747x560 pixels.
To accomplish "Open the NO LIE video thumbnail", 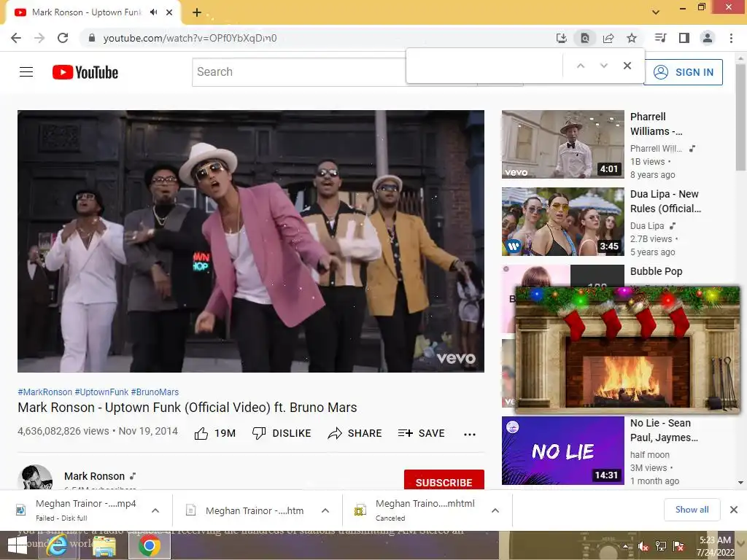I will pyautogui.click(x=563, y=451).
